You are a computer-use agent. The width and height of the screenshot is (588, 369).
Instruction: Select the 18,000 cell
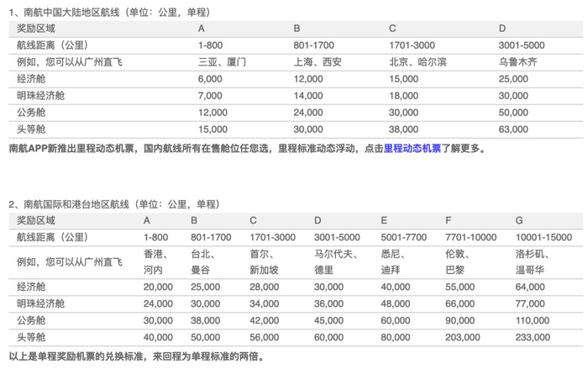403,96
